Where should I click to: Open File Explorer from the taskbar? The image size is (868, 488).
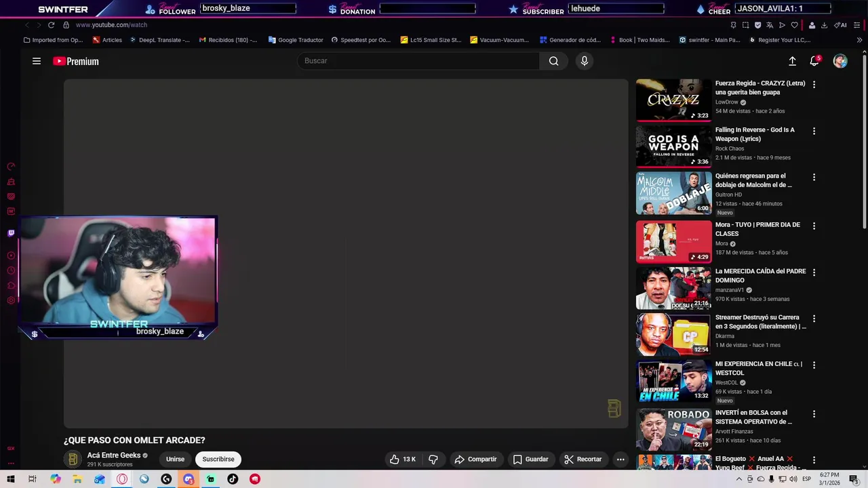tap(77, 479)
